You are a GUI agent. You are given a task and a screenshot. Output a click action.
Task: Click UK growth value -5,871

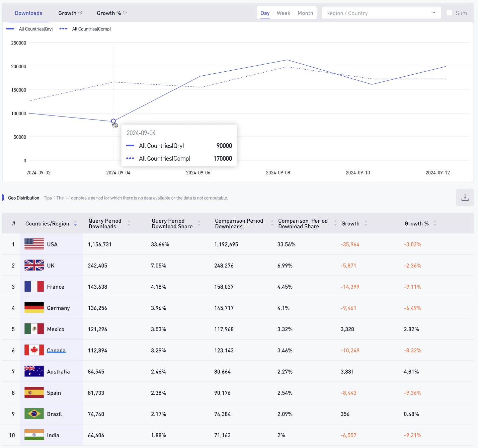(x=348, y=266)
